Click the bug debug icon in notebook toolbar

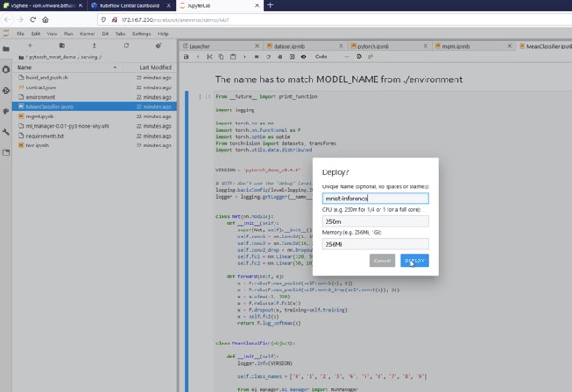tap(280, 57)
